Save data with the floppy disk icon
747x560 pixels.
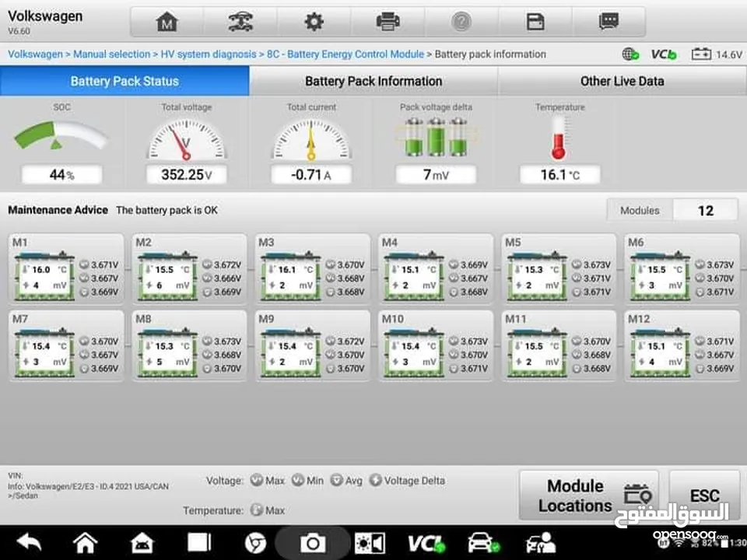coord(535,22)
